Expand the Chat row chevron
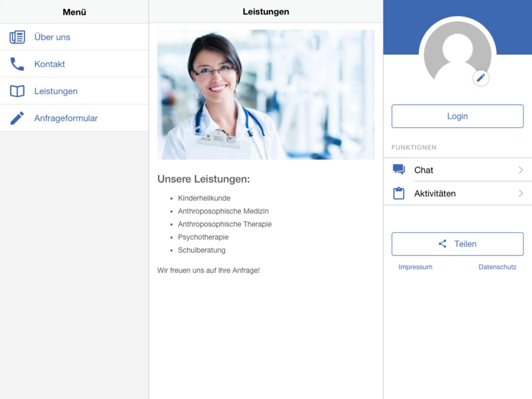The width and height of the screenshot is (532, 399). pyautogui.click(x=520, y=170)
